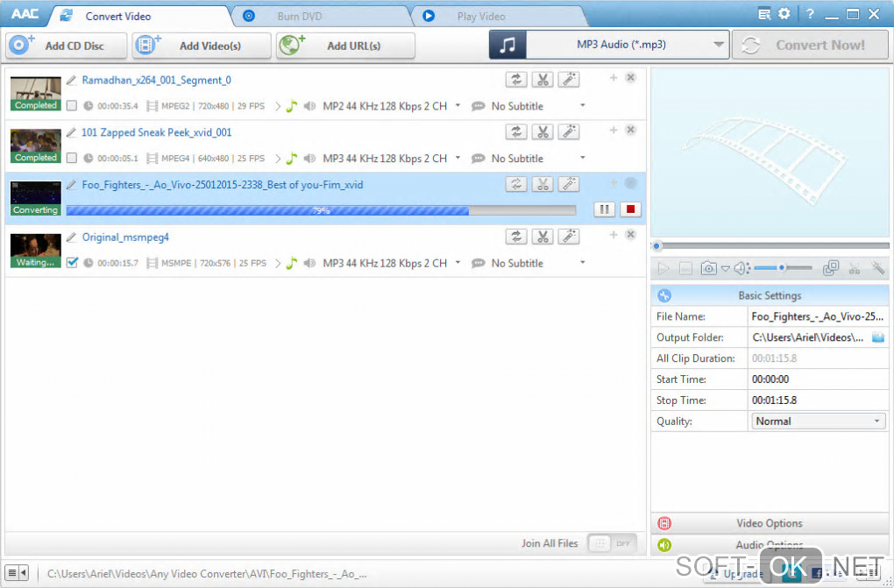Adjust the preview volume slider
The image size is (894, 588).
coord(782,268)
